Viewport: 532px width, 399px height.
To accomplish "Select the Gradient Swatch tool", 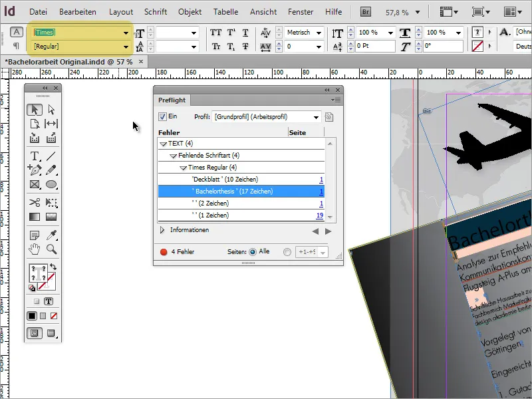I will click(x=35, y=217).
